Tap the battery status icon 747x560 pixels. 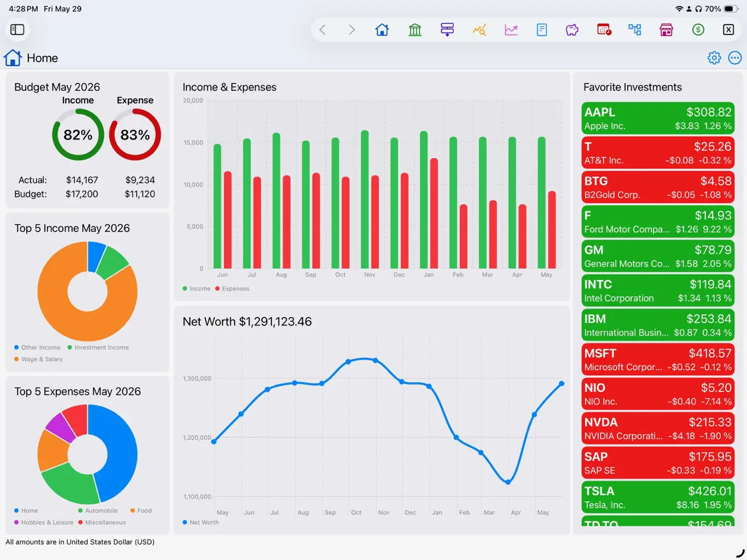[x=732, y=9]
